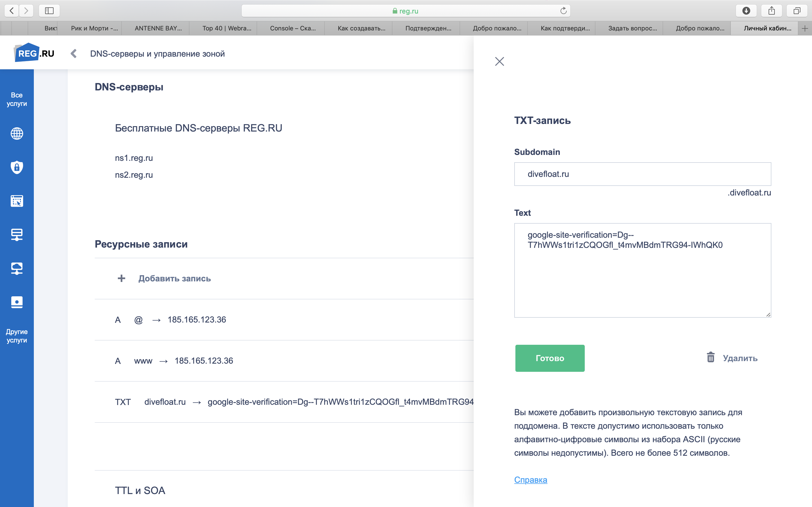Click the server hosting icon in the sidebar
This screenshot has height=507, width=812.
click(x=17, y=234)
